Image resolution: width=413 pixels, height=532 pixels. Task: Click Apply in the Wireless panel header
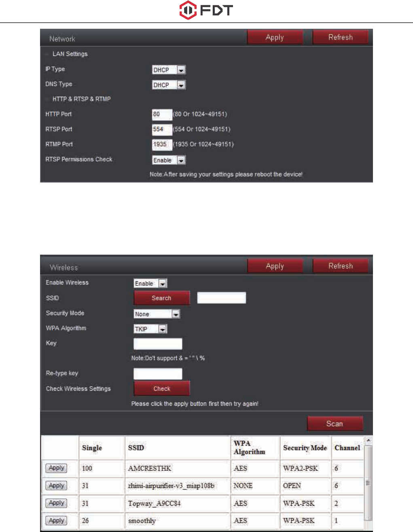click(x=275, y=266)
